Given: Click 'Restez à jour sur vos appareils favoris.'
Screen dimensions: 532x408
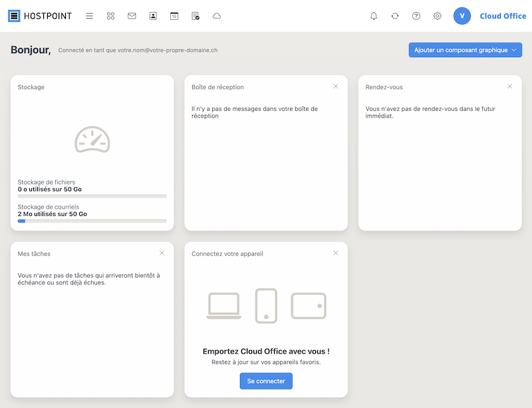Looking at the screenshot, I should point(266,362).
